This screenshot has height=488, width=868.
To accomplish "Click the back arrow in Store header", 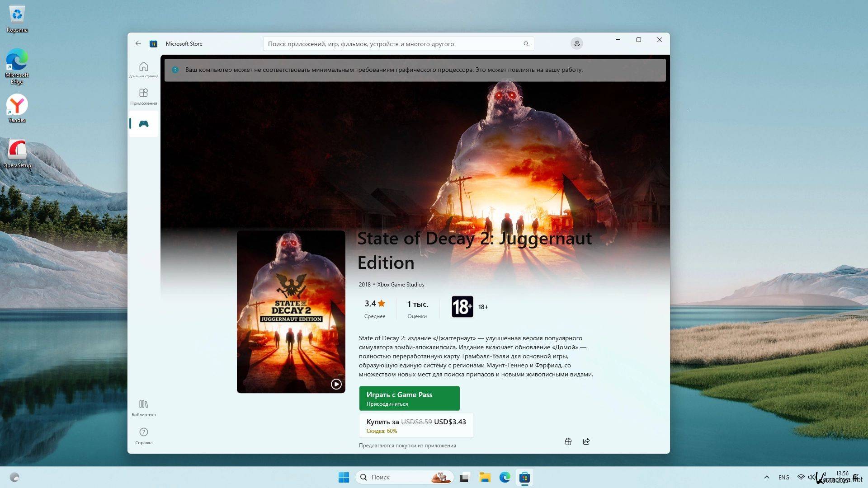I will [x=138, y=44].
